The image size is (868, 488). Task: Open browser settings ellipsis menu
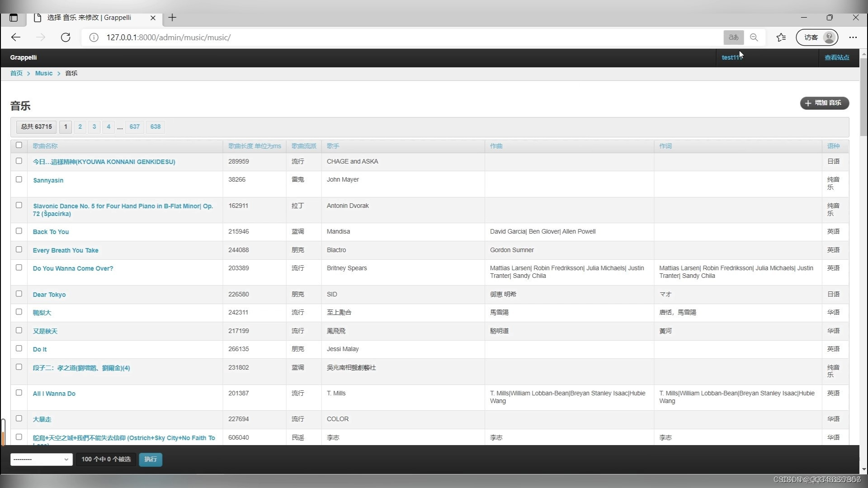click(853, 38)
